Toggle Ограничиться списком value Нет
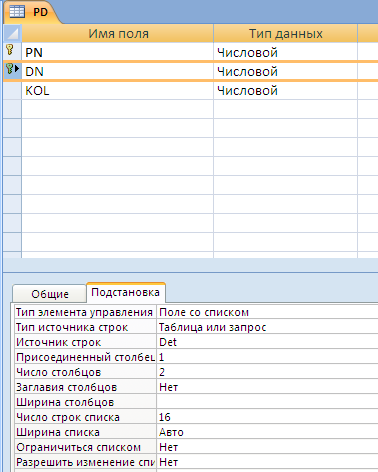The image size is (378, 472). pyautogui.click(x=267, y=447)
